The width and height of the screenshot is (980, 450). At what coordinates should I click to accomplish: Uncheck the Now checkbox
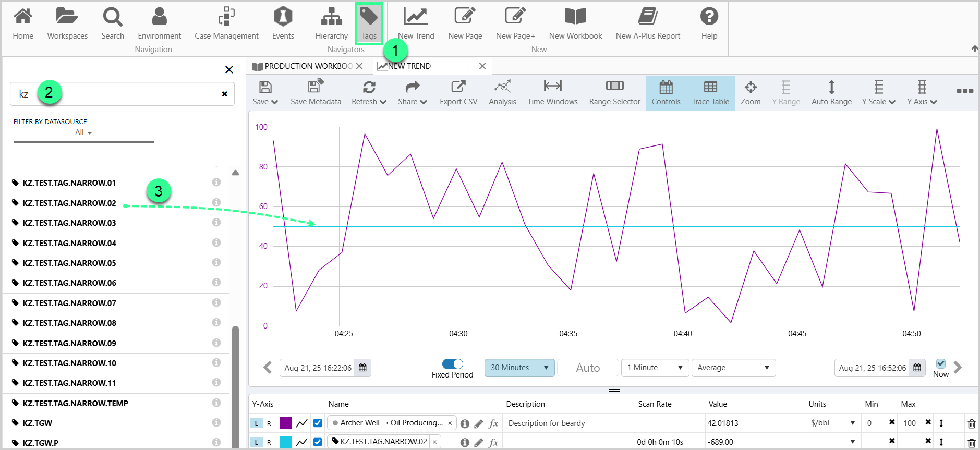click(x=940, y=364)
